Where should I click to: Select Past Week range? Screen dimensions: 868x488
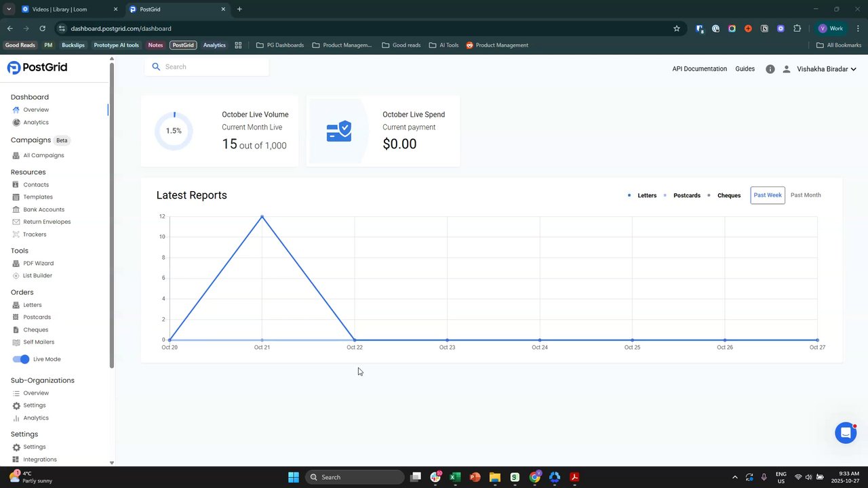click(768, 195)
